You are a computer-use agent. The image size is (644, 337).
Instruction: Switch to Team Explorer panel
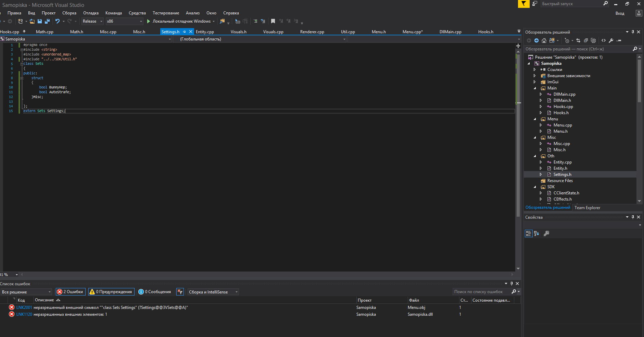point(587,208)
